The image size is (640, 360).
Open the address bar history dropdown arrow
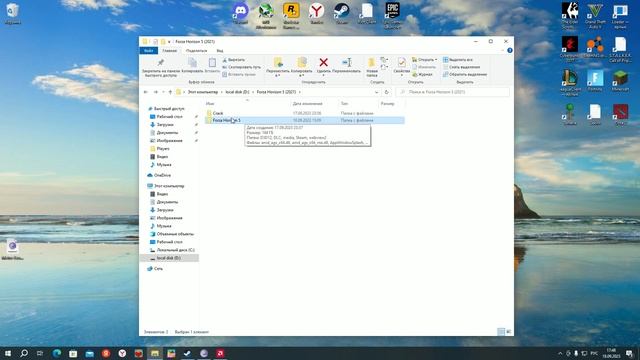[376, 92]
